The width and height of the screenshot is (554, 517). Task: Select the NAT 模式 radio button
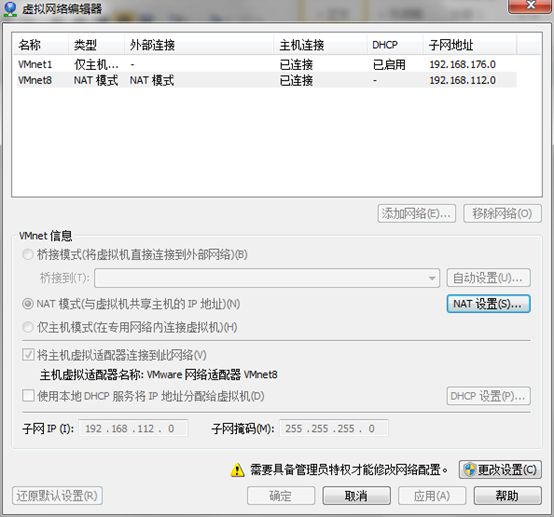pyautogui.click(x=28, y=304)
